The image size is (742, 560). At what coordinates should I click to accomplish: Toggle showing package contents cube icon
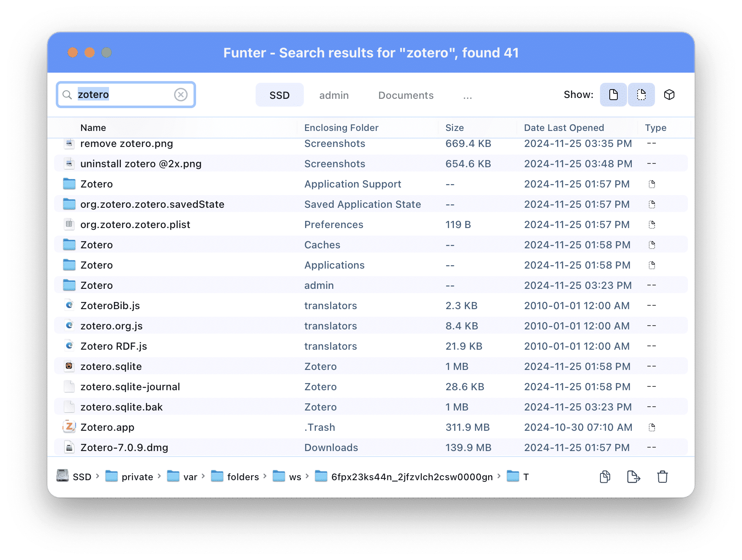click(x=669, y=95)
